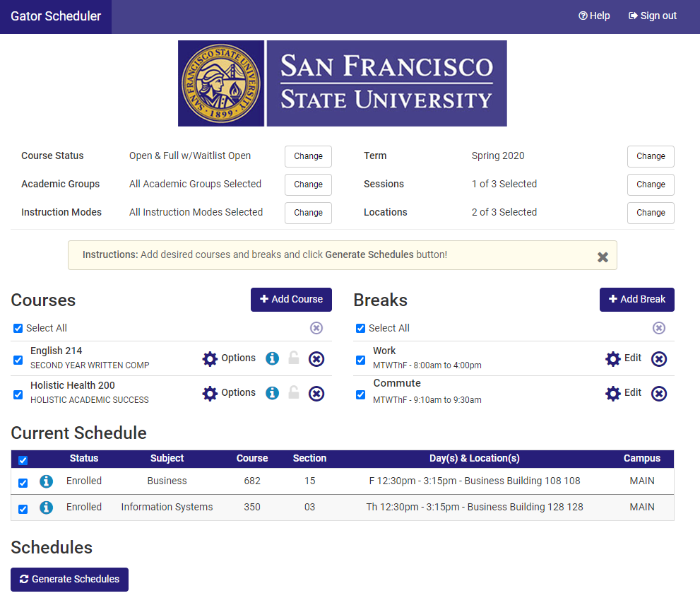This screenshot has width=700, height=598.
Task: Sign out of Gator Scheduler
Action: pyautogui.click(x=652, y=15)
